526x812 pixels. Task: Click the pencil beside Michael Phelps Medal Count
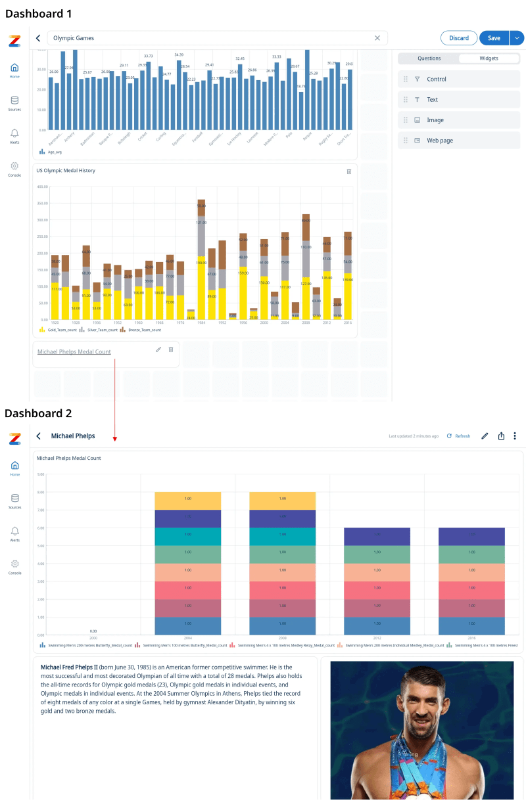tap(158, 350)
